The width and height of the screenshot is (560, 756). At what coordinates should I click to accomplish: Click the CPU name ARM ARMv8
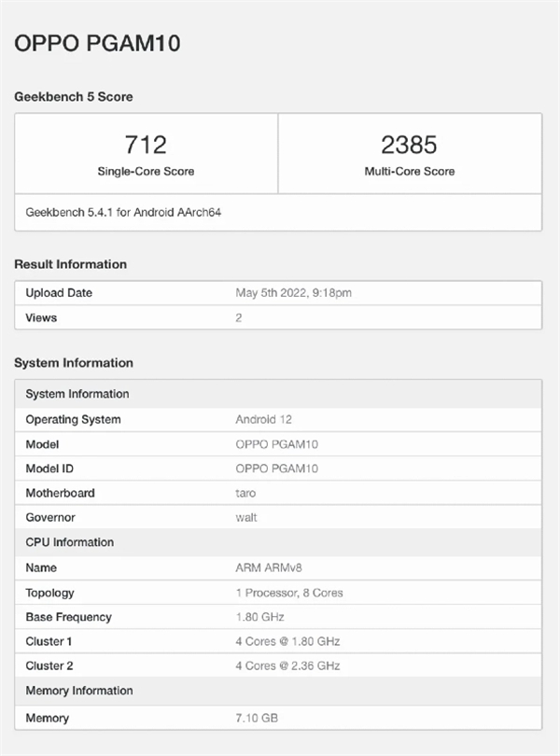point(270,567)
